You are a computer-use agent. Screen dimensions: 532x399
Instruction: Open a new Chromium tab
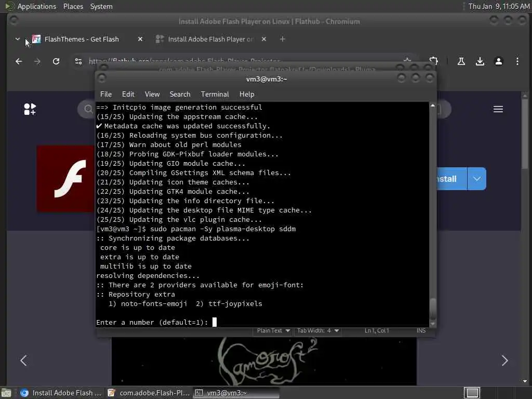click(282, 39)
